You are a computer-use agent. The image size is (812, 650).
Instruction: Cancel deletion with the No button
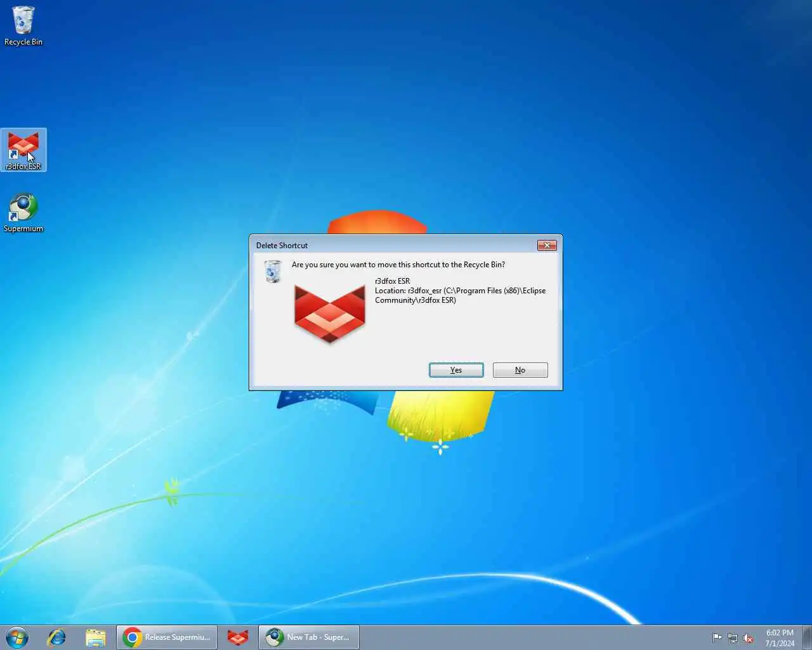coord(520,370)
